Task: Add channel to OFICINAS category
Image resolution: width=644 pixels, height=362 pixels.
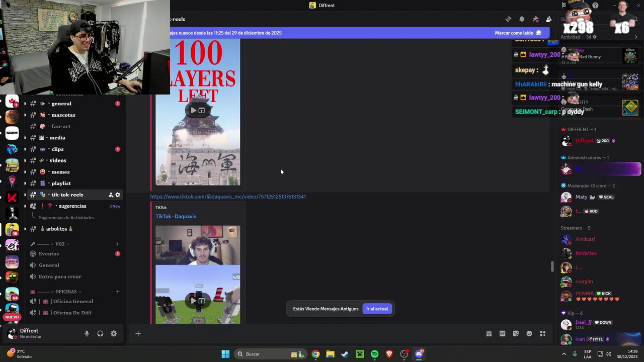Action: (x=118, y=292)
